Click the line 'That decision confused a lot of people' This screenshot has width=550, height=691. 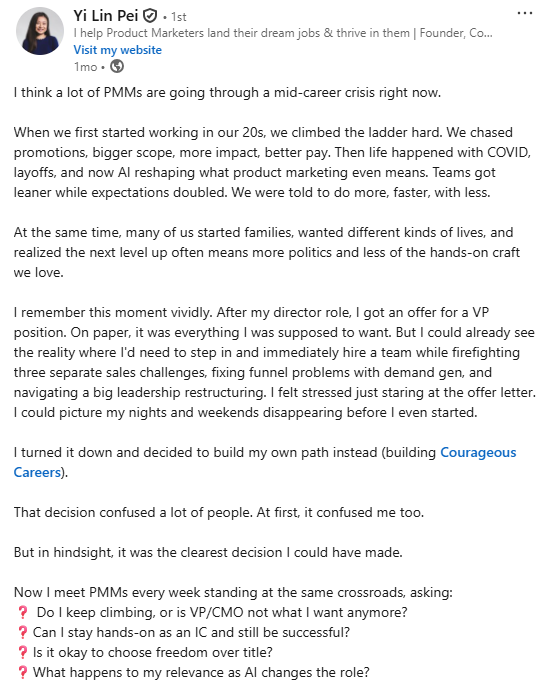tap(219, 513)
